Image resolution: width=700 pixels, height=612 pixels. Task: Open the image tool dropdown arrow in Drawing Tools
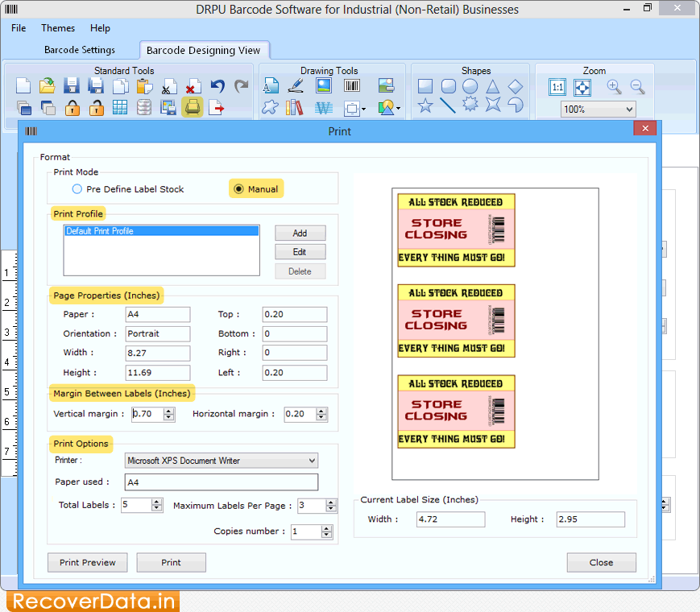[x=398, y=109]
